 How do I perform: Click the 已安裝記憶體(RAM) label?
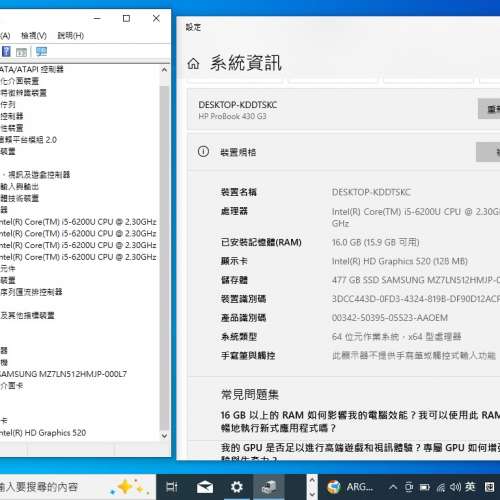(x=261, y=242)
